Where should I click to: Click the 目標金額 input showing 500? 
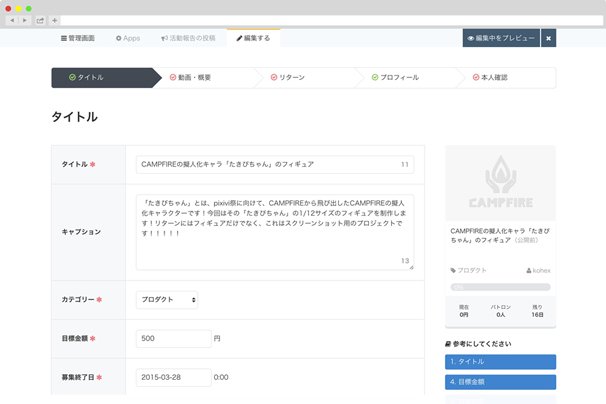point(173,339)
